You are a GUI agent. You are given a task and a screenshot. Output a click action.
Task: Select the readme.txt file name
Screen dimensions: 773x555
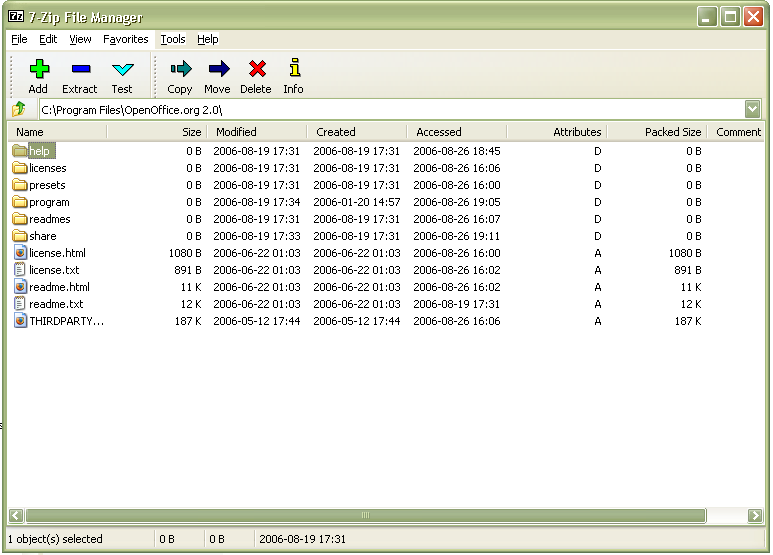point(56,304)
